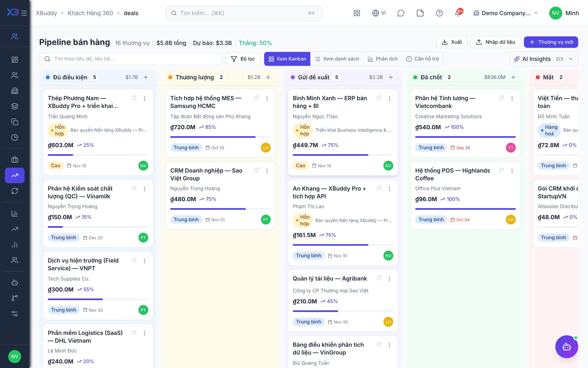588x368 pixels.
Task: Add a deal to the Thương lượng column
Action: [x=268, y=77]
